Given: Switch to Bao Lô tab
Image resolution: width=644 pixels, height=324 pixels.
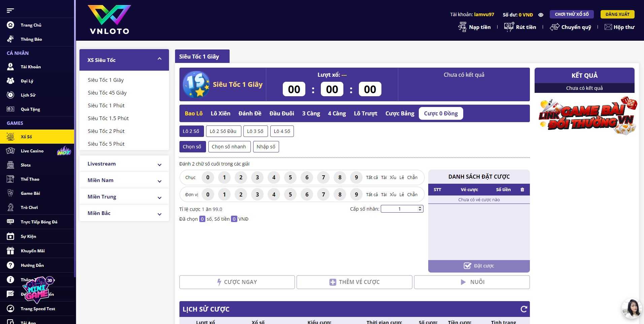Looking at the screenshot, I should tap(194, 113).
